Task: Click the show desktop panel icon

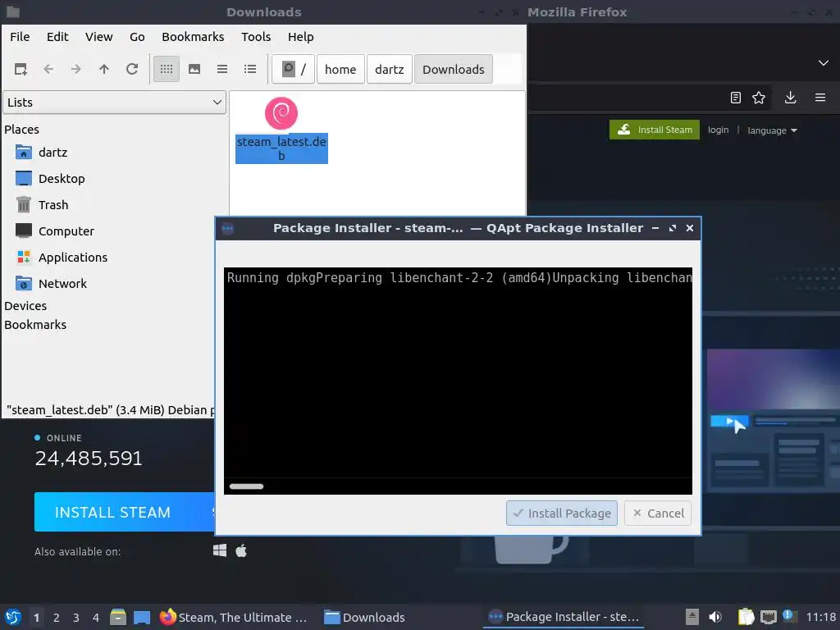Action: pos(142,617)
